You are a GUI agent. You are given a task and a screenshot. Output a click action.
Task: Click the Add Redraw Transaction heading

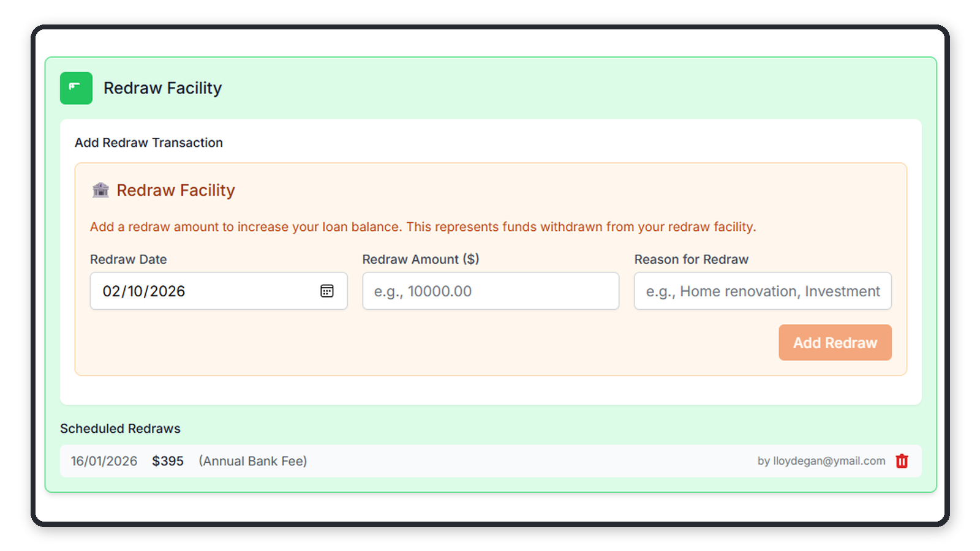coord(149,143)
